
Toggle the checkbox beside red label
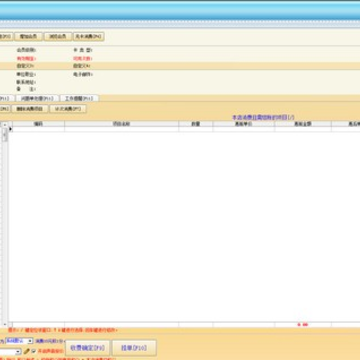pyautogui.click(x=33, y=351)
